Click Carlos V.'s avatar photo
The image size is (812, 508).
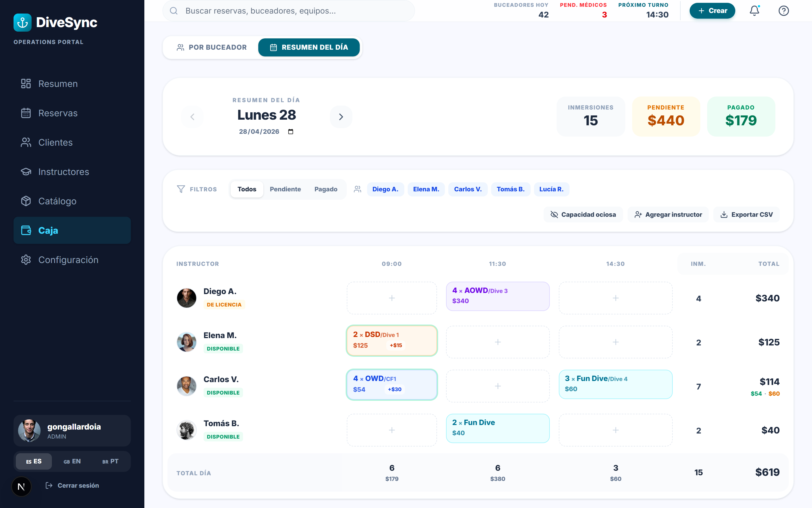point(187,386)
